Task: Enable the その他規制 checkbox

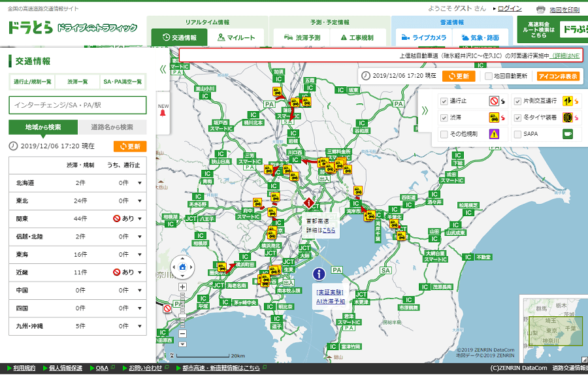Action: coord(444,134)
